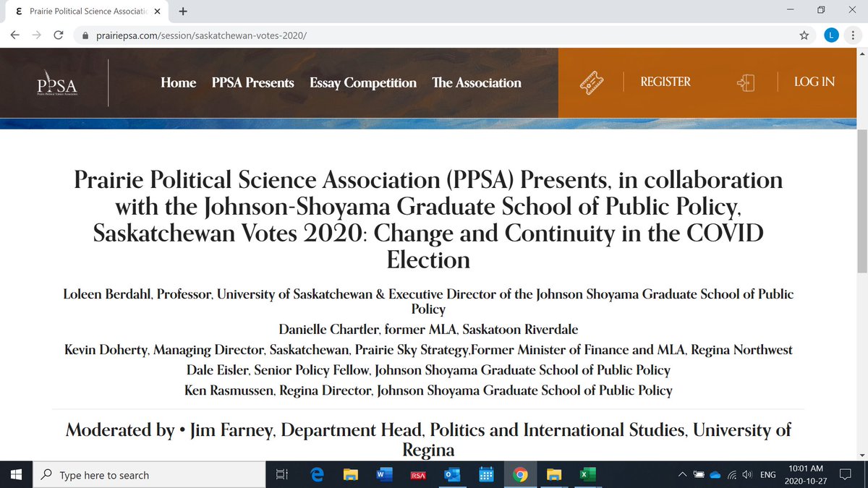Go back with the browser back arrow
Viewport: 868px width, 488px height.
point(16,35)
